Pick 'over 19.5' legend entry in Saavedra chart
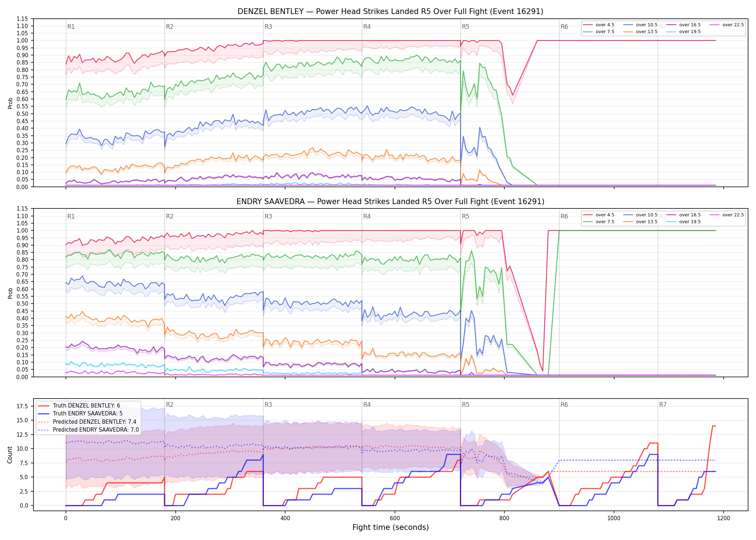The width and height of the screenshot is (756, 540). [x=683, y=222]
